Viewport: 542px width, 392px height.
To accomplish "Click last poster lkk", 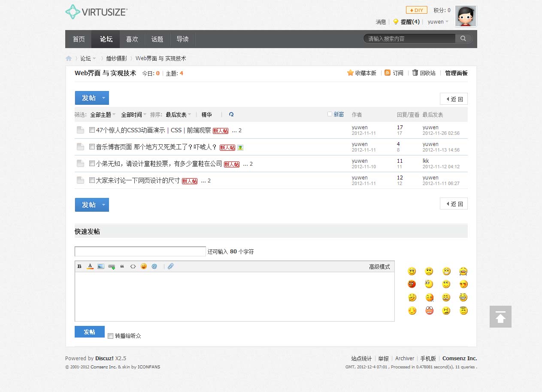I will [426, 161].
